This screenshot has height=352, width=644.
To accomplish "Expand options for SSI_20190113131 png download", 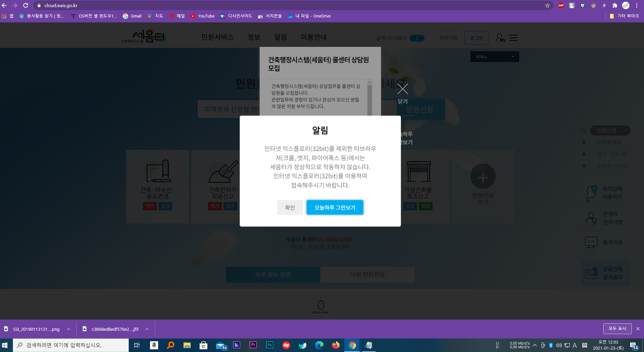I will pos(68,329).
